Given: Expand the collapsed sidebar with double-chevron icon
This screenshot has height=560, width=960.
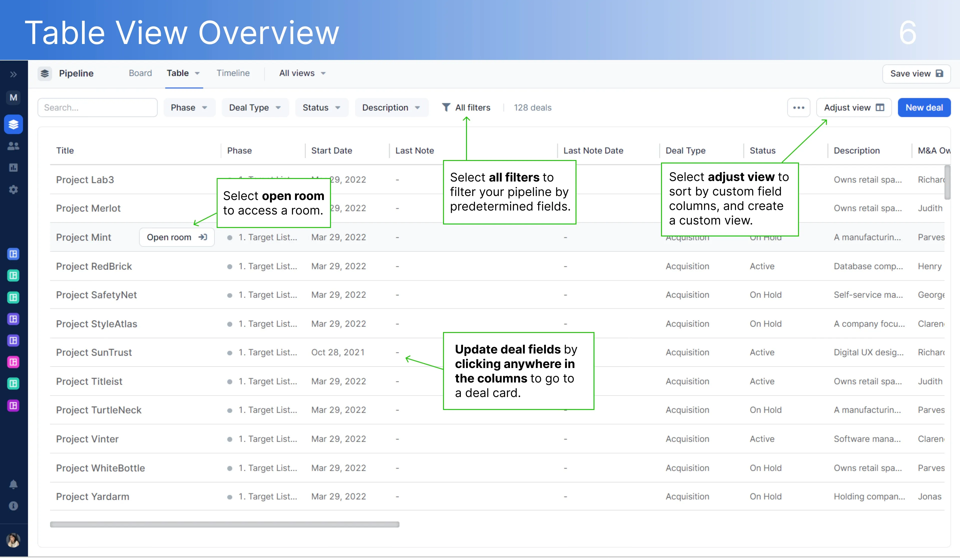Looking at the screenshot, I should pyautogui.click(x=13, y=74).
